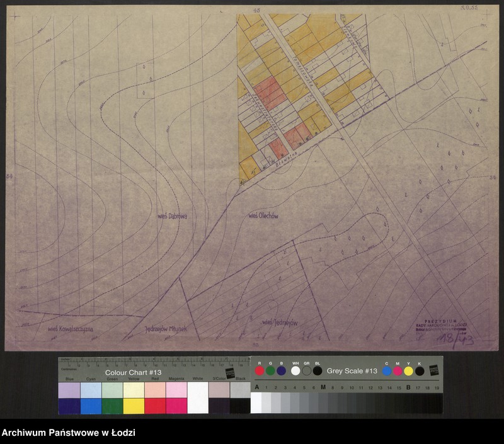Click the 'wieś Dąbrowa' map label
The image size is (504, 444).
[168, 216]
